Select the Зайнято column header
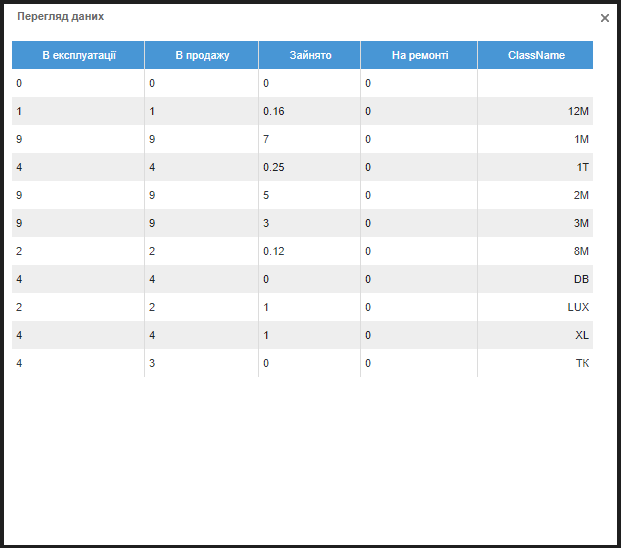This screenshot has width=621, height=548. (x=310, y=55)
